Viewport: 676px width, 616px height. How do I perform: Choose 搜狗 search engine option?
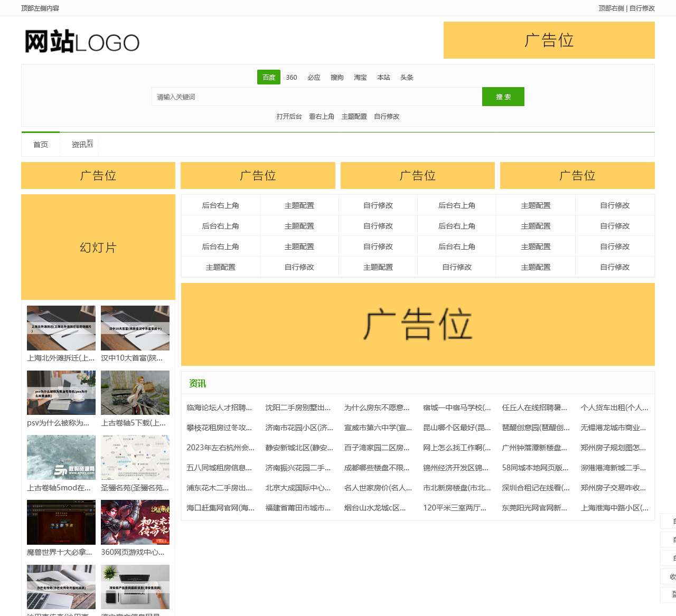pyautogui.click(x=337, y=77)
